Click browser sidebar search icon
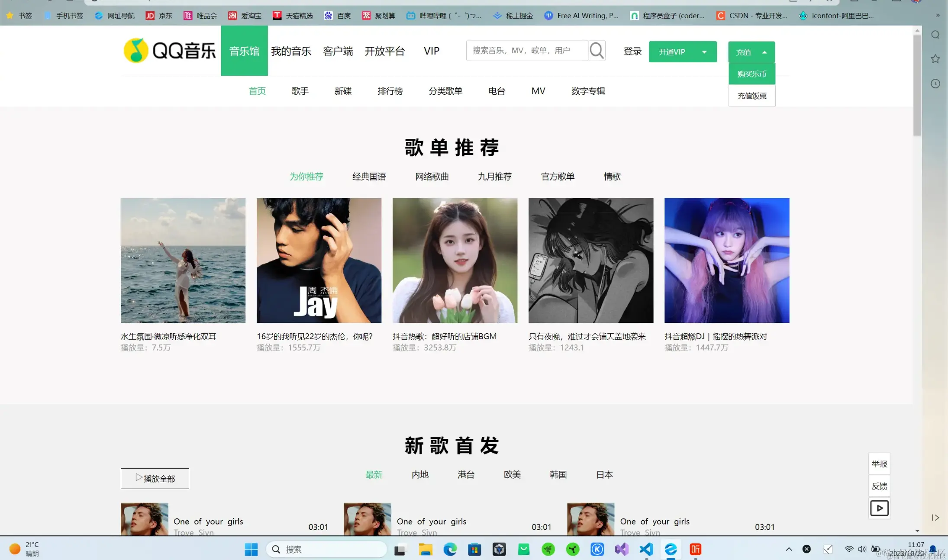 [x=935, y=35]
